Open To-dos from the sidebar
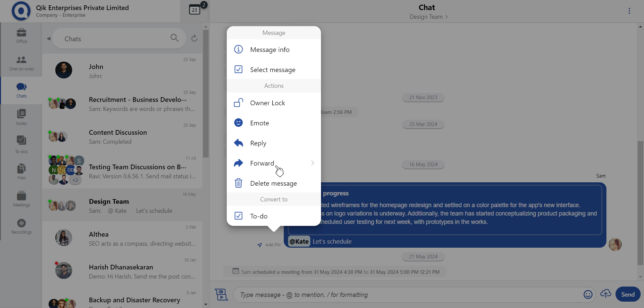Viewport: 644px width, 308px height. [x=21, y=145]
